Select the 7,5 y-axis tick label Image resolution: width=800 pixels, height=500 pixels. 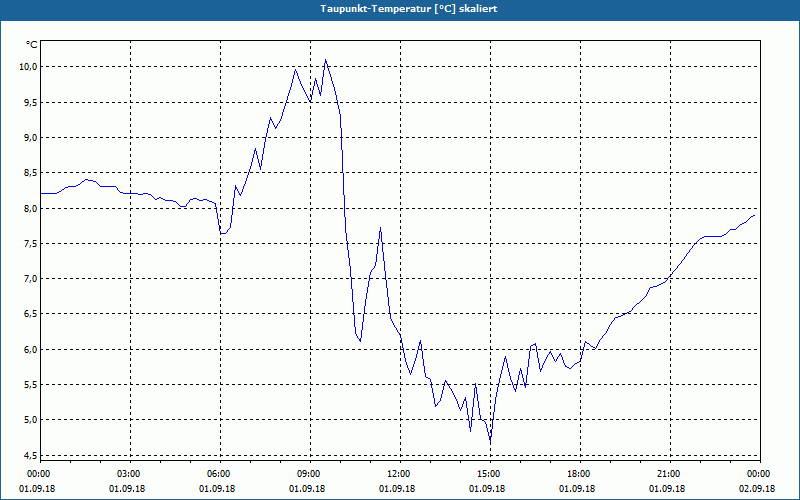[x=31, y=243]
